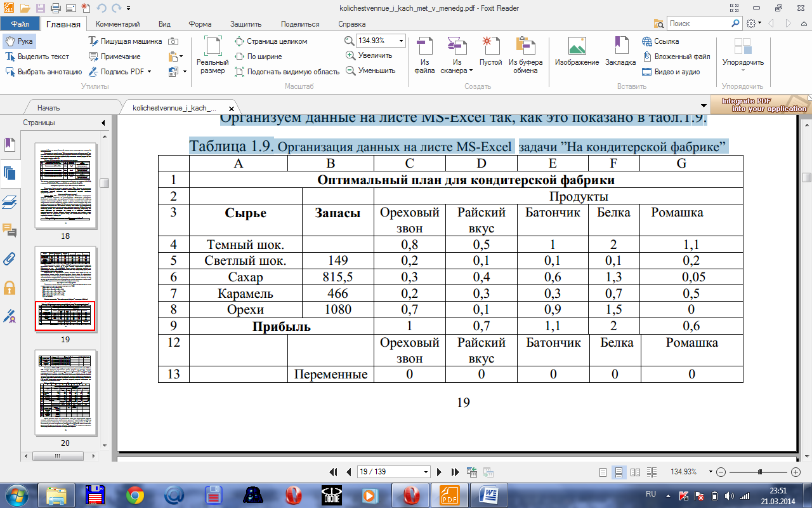Click Подогнать видимую область
Image resolution: width=812 pixels, height=508 pixels.
tap(287, 72)
